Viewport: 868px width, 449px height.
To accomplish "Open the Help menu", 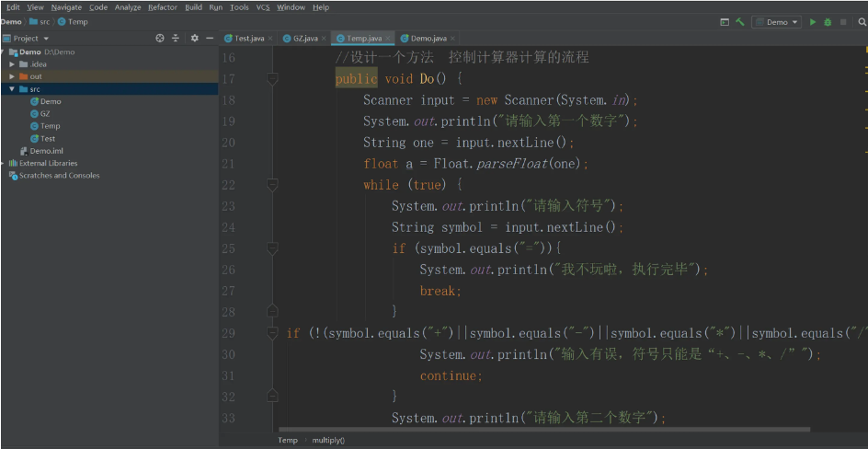I will pos(321,7).
